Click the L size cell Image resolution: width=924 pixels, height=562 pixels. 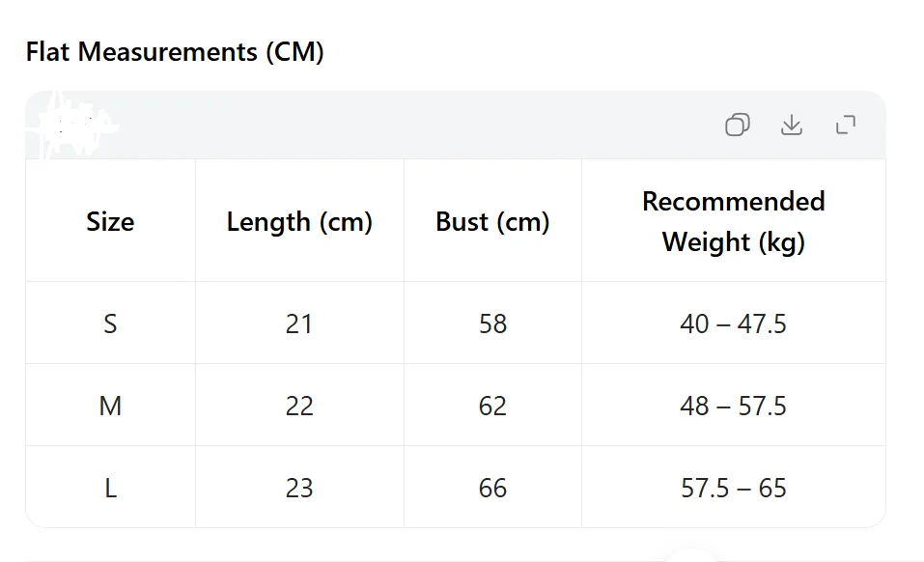tap(110, 488)
